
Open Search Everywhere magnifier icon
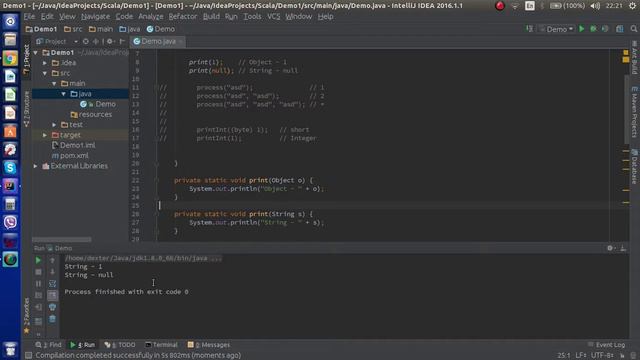pos(633,29)
